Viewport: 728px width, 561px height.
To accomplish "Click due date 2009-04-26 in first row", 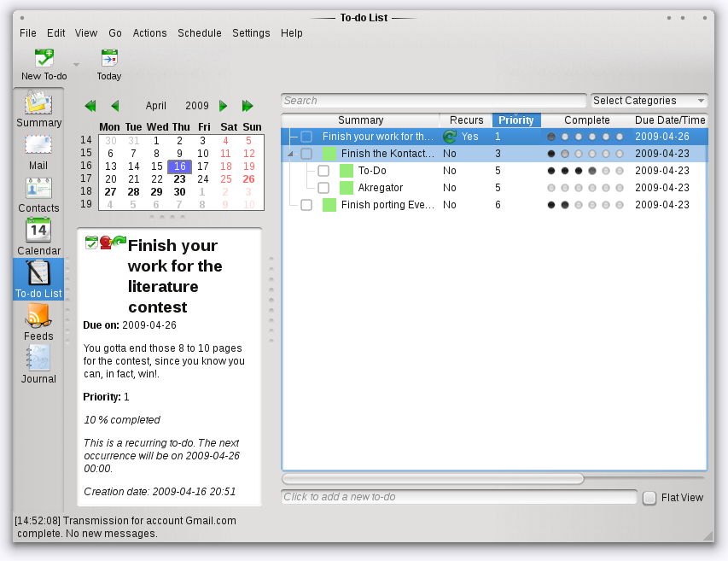I will click(x=662, y=137).
